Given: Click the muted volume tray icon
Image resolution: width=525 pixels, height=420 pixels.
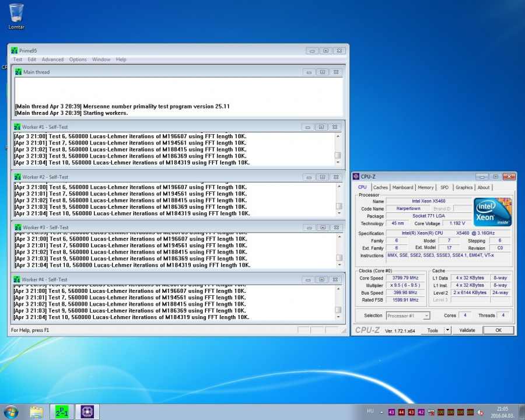Looking at the screenshot, I should click(480, 412).
